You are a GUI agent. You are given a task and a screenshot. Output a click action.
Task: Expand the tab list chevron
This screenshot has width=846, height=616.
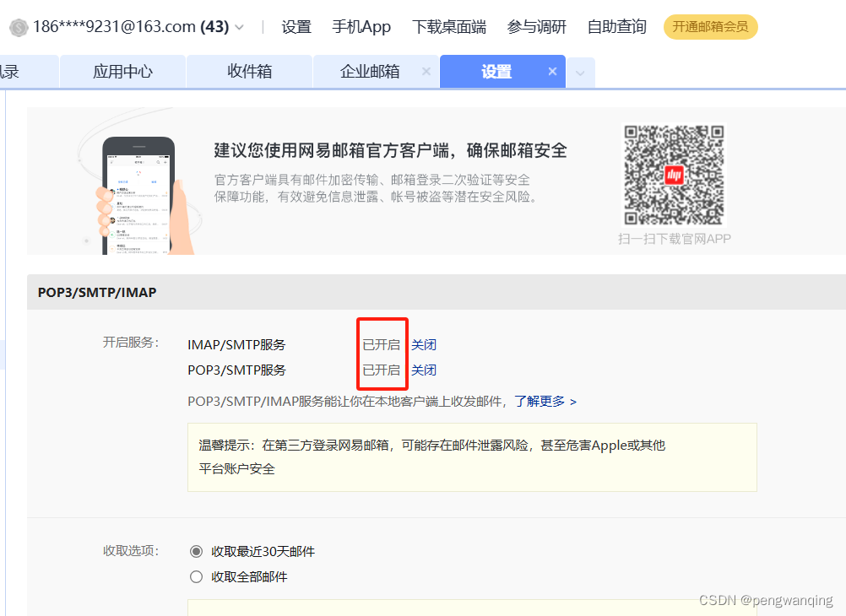[x=581, y=73]
